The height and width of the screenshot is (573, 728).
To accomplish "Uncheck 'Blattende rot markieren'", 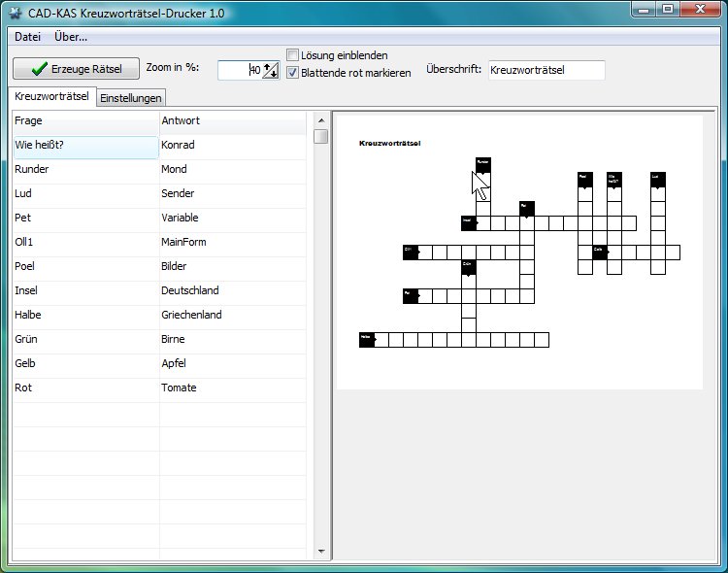I will [293, 73].
